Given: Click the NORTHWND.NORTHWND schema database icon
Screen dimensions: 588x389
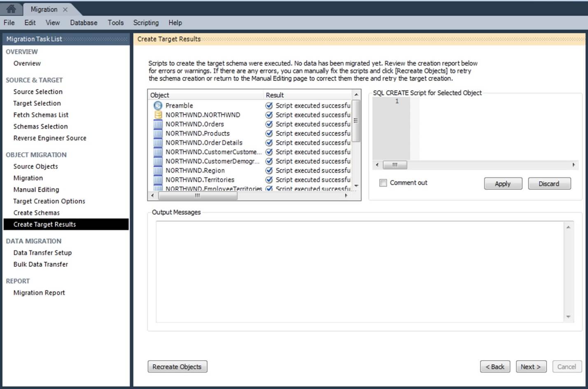Looking at the screenshot, I should (x=158, y=115).
